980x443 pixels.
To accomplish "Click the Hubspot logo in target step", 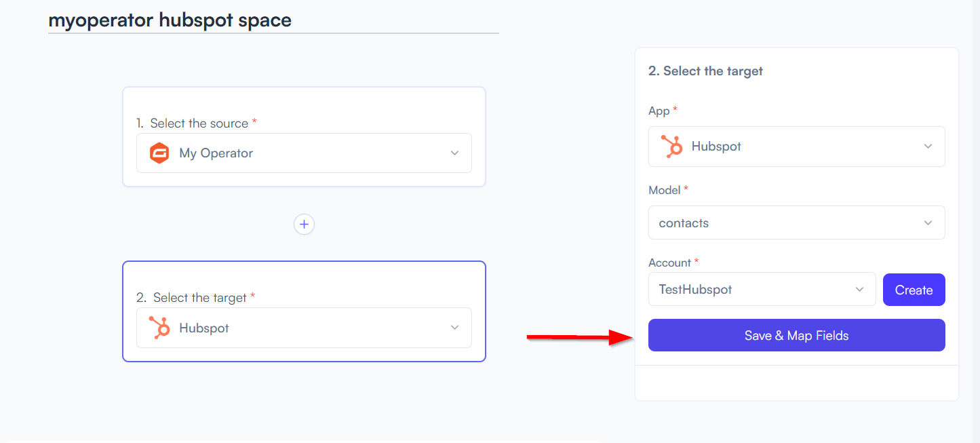I will pos(159,328).
